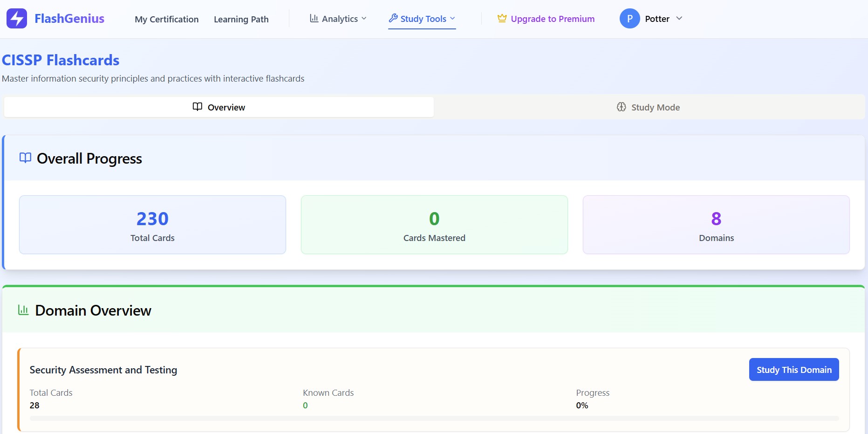
Task: Click the Known Cards value 0
Action: click(x=305, y=405)
